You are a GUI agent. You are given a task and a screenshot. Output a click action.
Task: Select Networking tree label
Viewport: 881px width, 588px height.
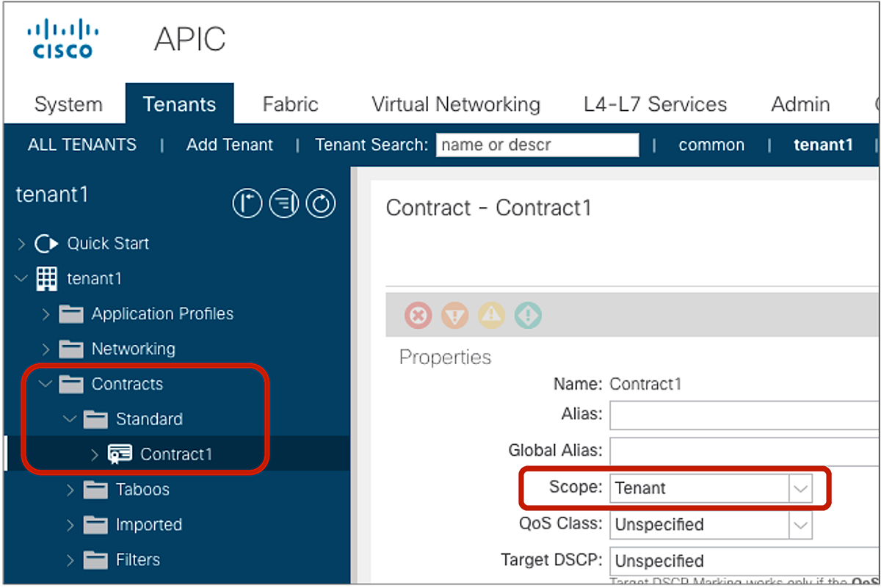pos(134,349)
